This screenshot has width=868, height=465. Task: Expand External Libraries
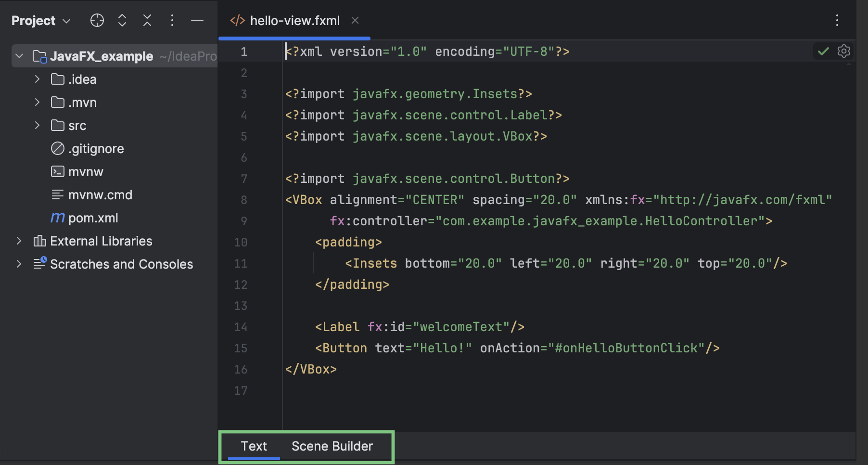click(x=19, y=241)
